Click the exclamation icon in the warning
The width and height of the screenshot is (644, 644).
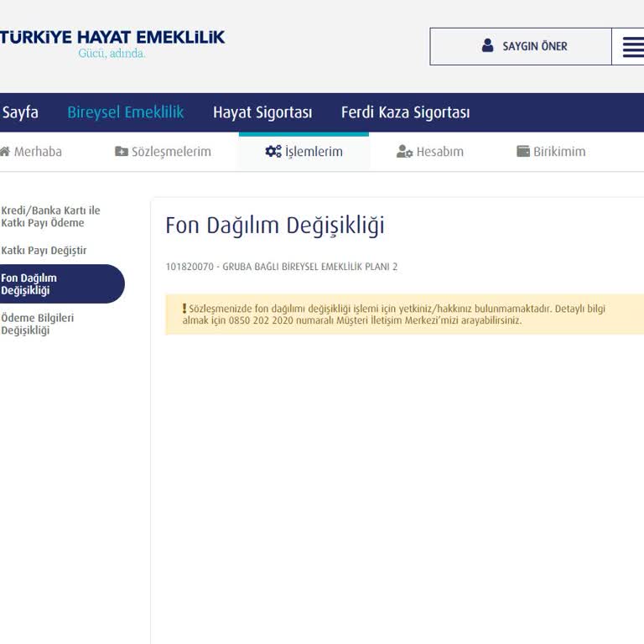point(184,309)
